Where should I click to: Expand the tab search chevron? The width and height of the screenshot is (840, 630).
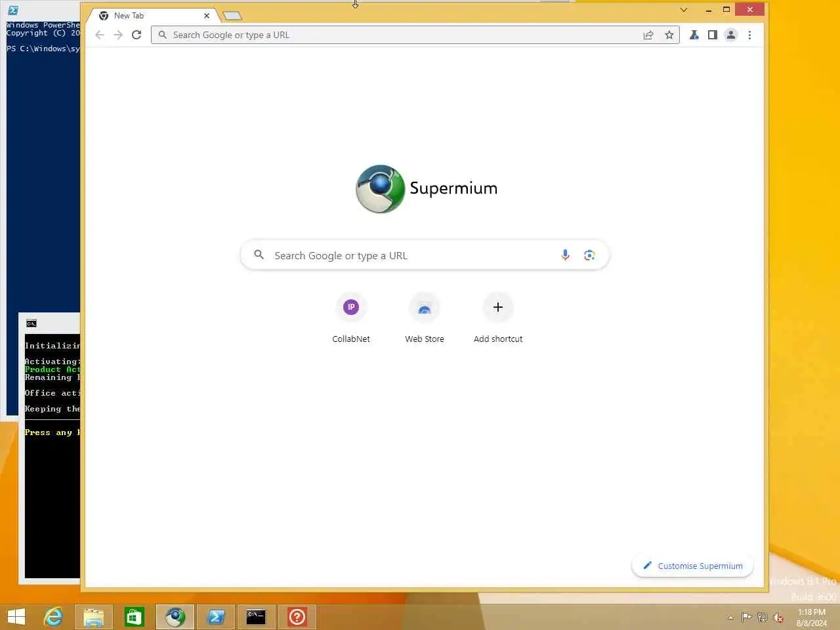point(684,10)
